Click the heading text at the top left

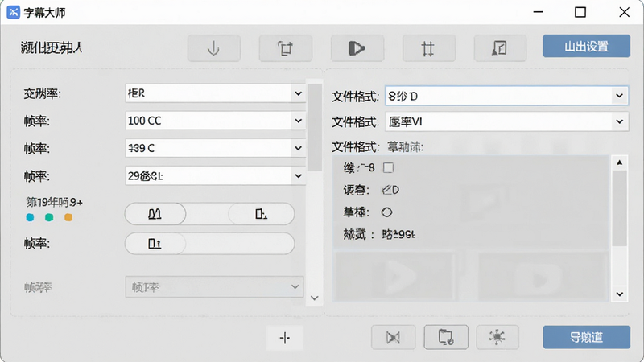point(52,48)
